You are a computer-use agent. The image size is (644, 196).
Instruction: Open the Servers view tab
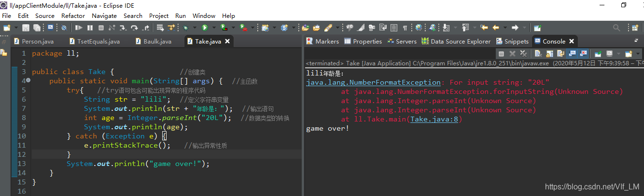point(402,42)
